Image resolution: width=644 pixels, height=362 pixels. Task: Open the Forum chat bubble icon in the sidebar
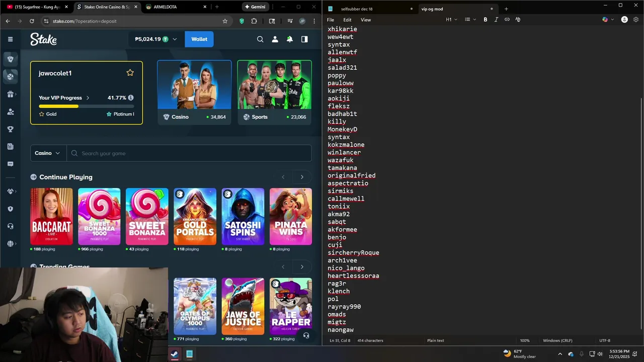coord(10,164)
